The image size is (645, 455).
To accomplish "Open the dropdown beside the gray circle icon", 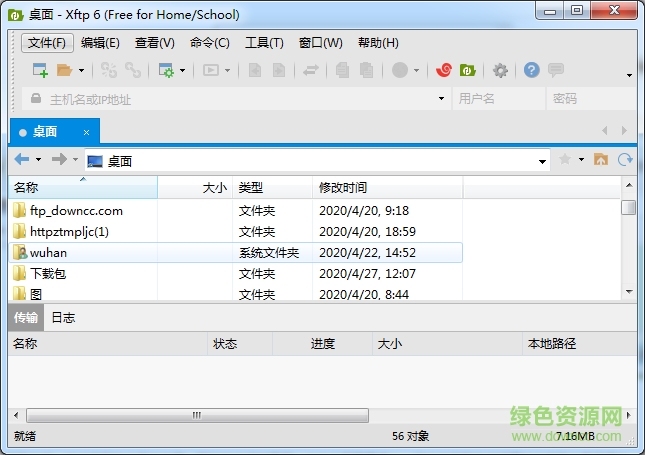I will tap(416, 70).
